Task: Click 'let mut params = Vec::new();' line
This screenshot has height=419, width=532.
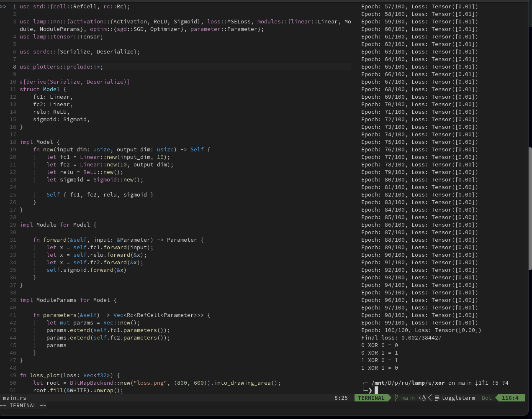Action: coord(93,322)
